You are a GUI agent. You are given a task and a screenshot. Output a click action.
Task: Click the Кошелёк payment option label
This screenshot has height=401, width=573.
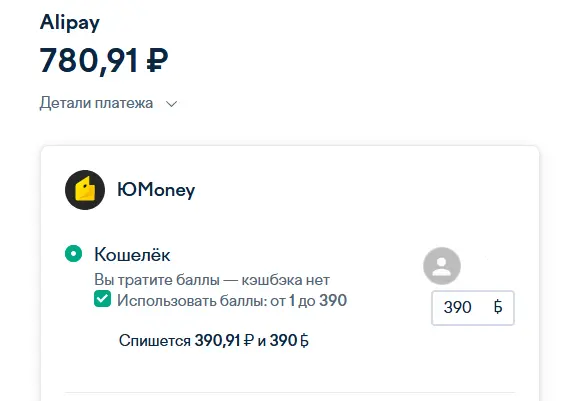pos(132,254)
